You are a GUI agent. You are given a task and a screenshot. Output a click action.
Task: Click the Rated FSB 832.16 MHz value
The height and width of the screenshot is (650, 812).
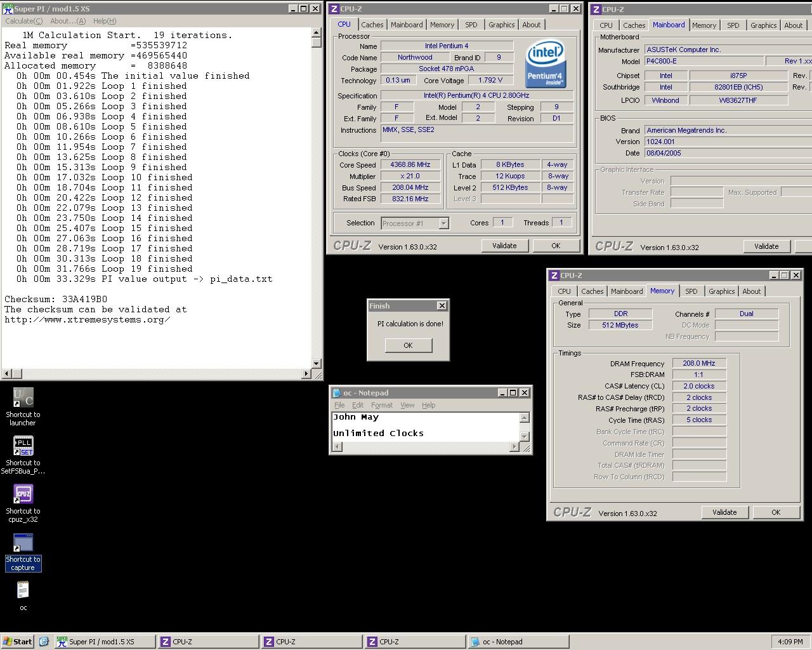pyautogui.click(x=410, y=199)
